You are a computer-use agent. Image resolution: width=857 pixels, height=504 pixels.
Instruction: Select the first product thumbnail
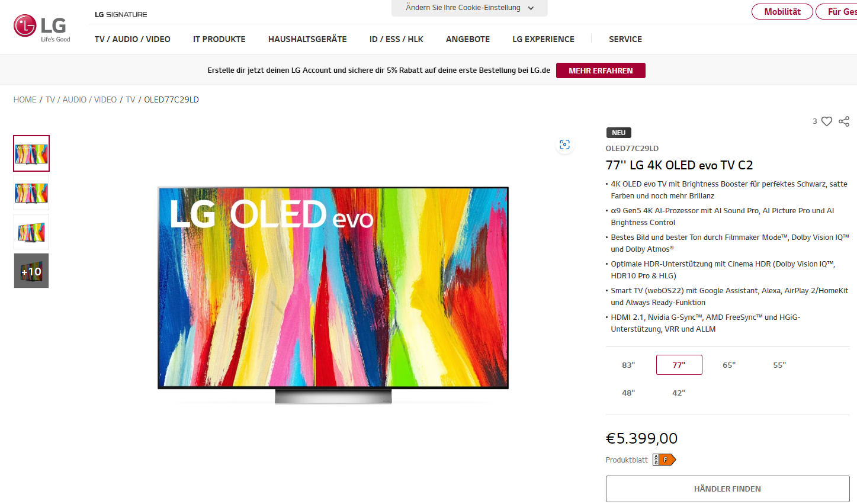pyautogui.click(x=31, y=153)
